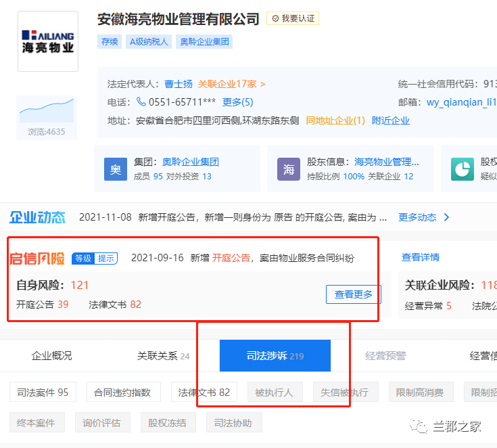Open 关联企业17家 link
The height and width of the screenshot is (448, 497).
coord(231,84)
